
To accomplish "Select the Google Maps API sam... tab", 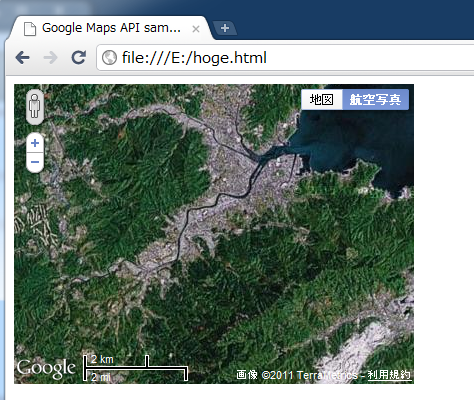I will [x=111, y=28].
